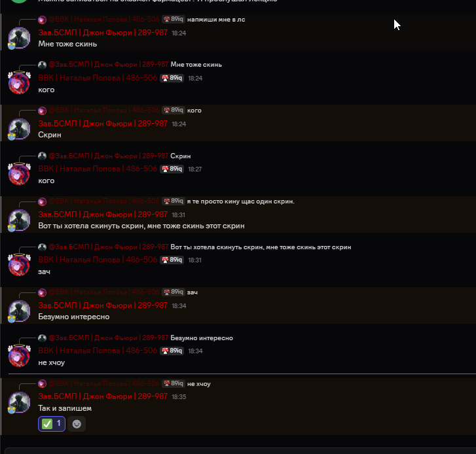Jump to replied message 'напмиши мне в лс'
This screenshot has height=454, width=476.
(216, 20)
